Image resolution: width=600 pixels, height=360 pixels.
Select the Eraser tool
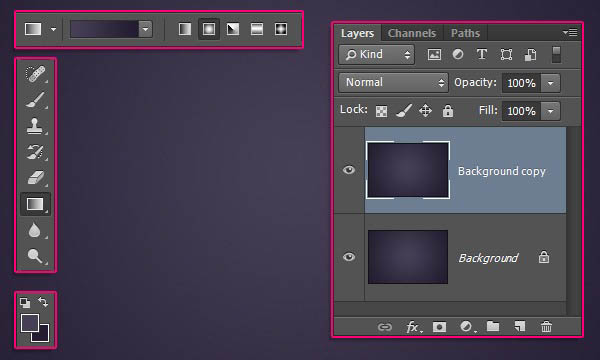coord(36,178)
